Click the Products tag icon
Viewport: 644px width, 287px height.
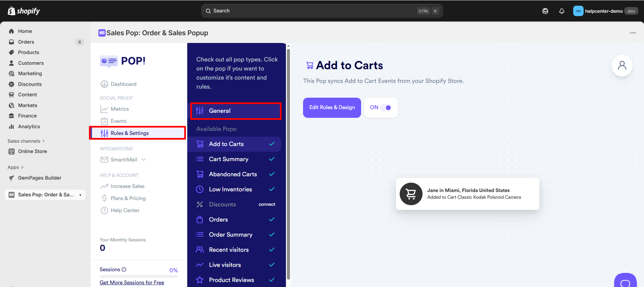[11, 52]
